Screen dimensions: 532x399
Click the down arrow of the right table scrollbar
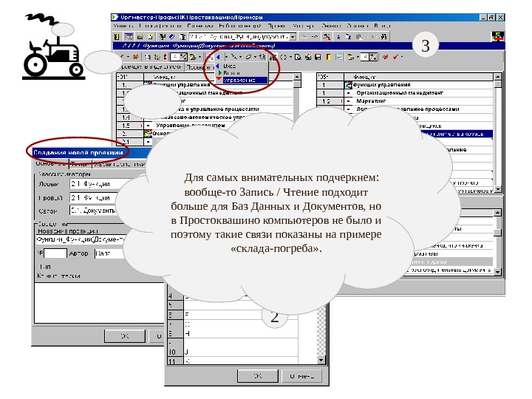click(x=497, y=189)
